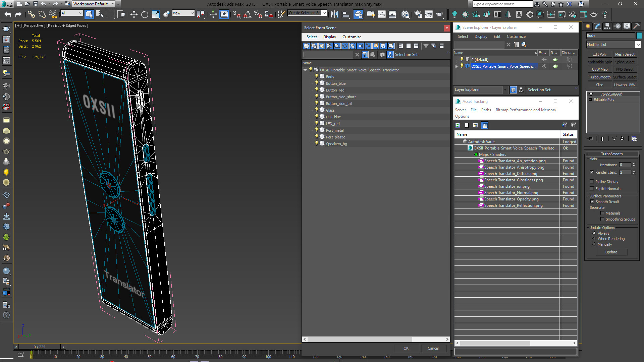This screenshot has height=362, width=644.
Task: Toggle Angle Snap in main toolbar
Action: point(247,14)
